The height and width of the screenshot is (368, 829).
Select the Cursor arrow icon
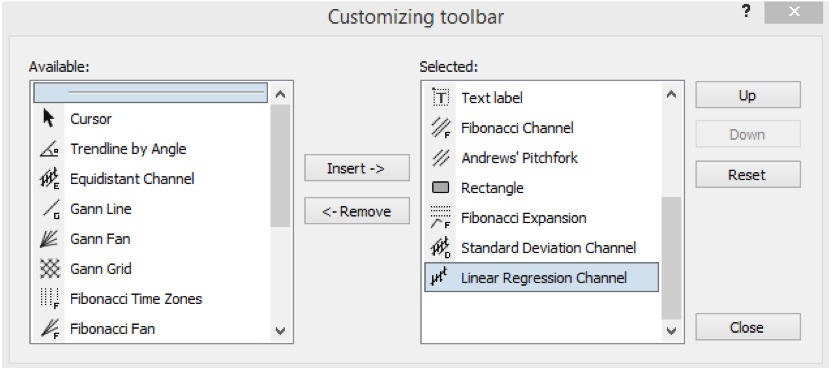point(49,118)
